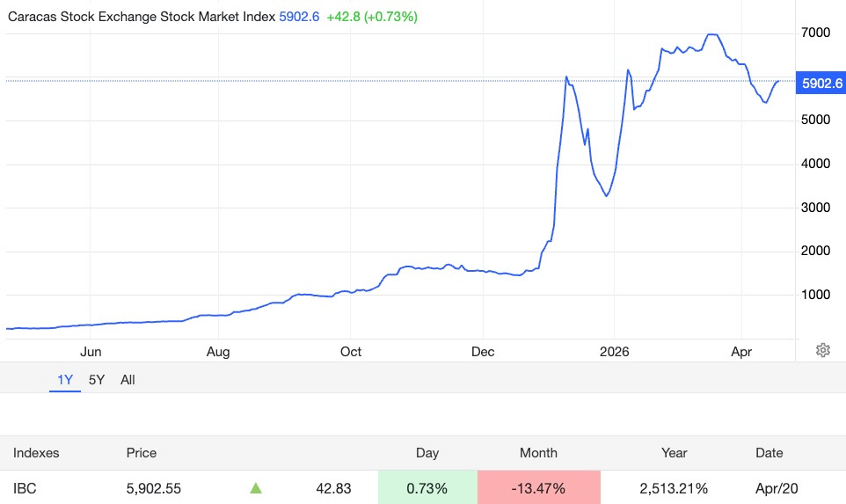Click the green 0.73% day cell
The image size is (846, 504).
point(427,487)
